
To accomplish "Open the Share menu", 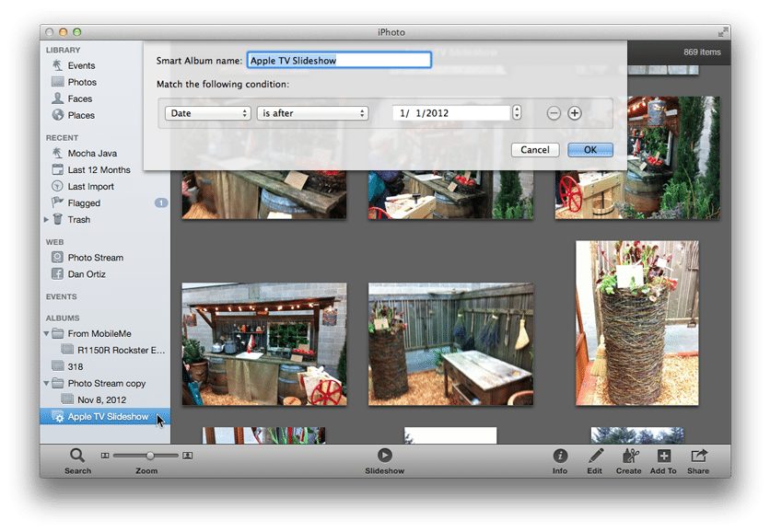I will (x=698, y=461).
